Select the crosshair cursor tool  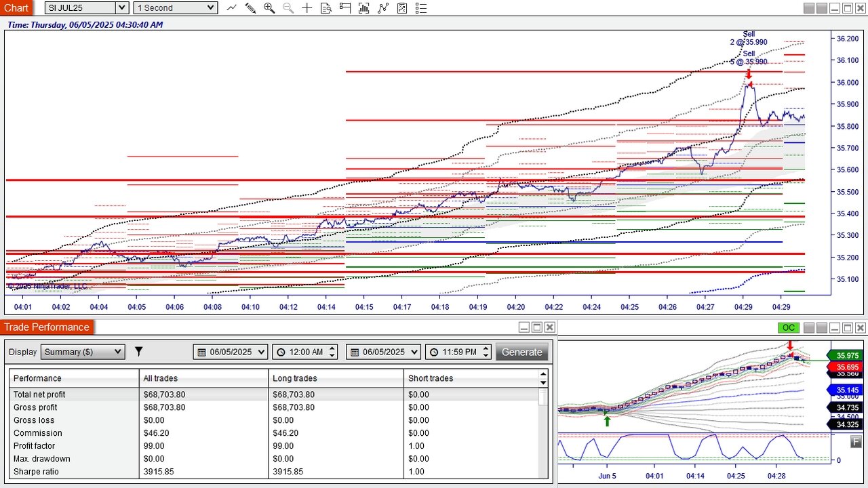pyautogui.click(x=307, y=8)
